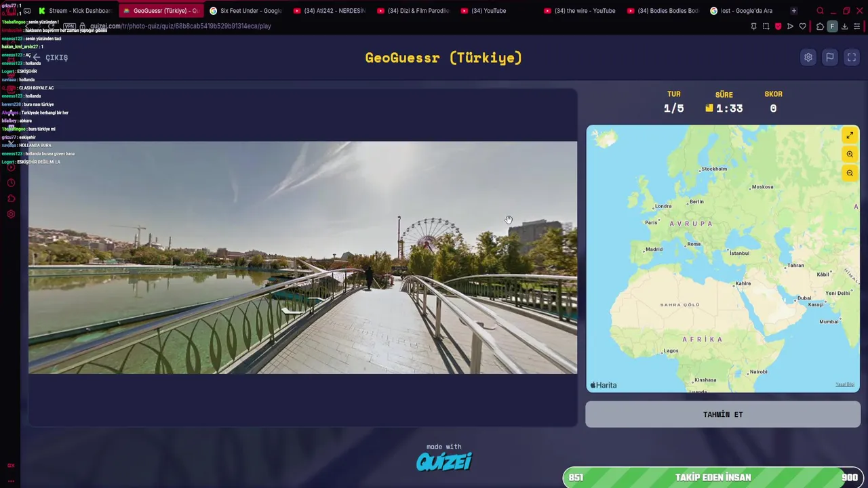Switch to Dizi & Film Parodileri tab
Viewport: 868px width, 488px height.
tap(413, 11)
